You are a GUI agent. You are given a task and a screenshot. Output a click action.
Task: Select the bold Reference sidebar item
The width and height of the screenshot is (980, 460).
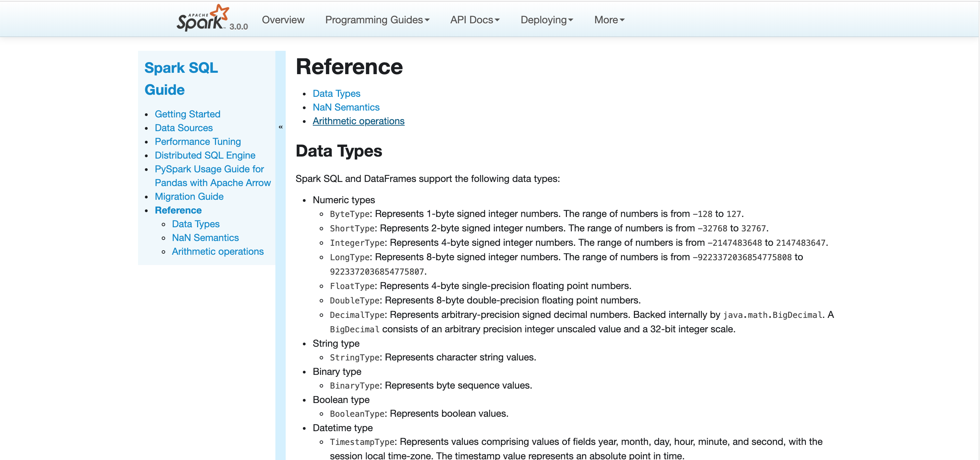pyautogui.click(x=178, y=210)
